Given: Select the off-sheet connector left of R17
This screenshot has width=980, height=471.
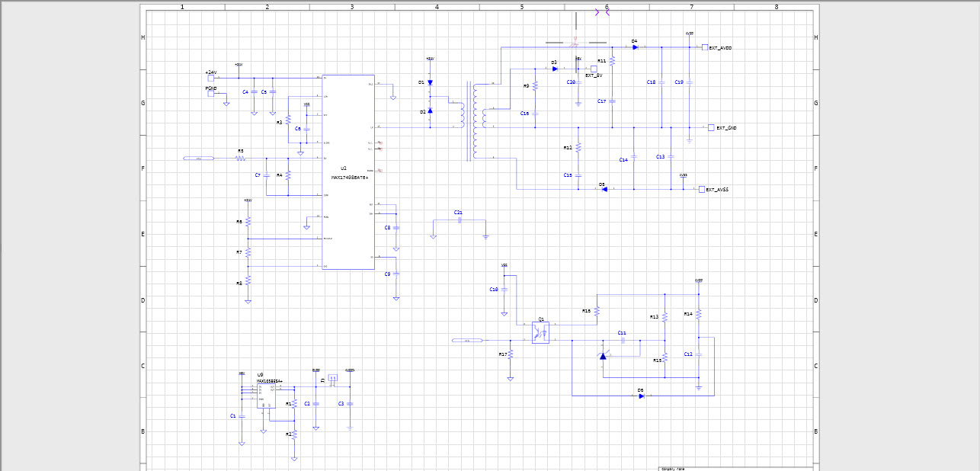Looking at the screenshot, I should (468, 340).
